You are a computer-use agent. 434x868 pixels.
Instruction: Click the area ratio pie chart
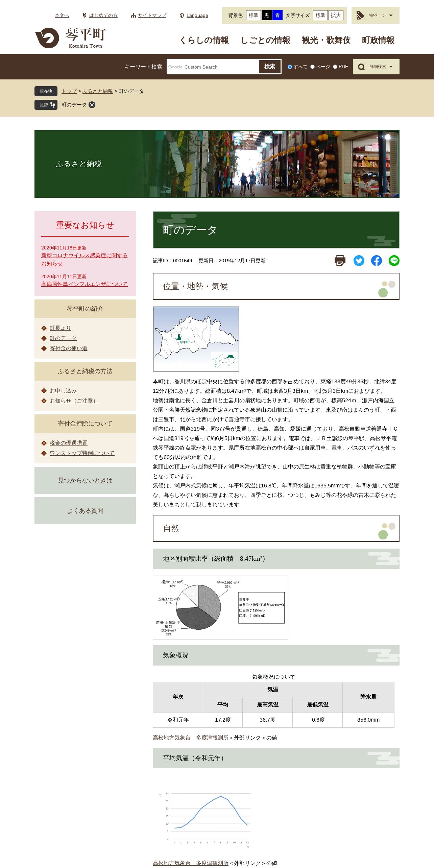(x=220, y=608)
